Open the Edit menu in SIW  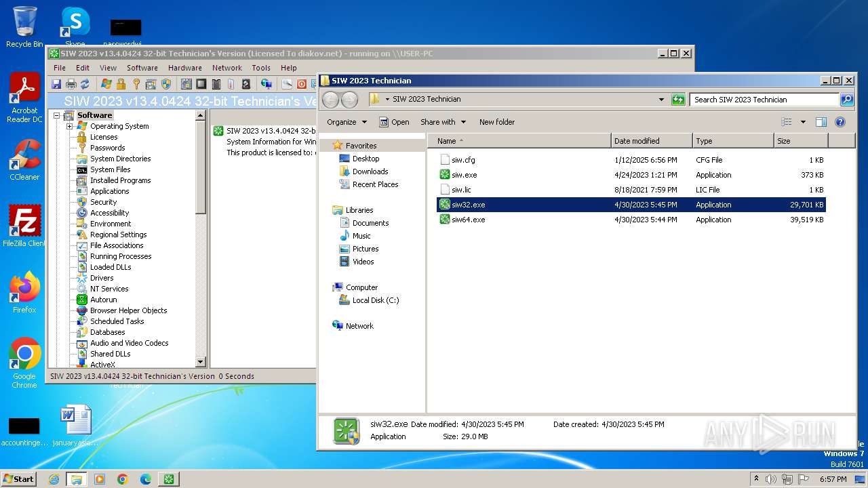(83, 68)
